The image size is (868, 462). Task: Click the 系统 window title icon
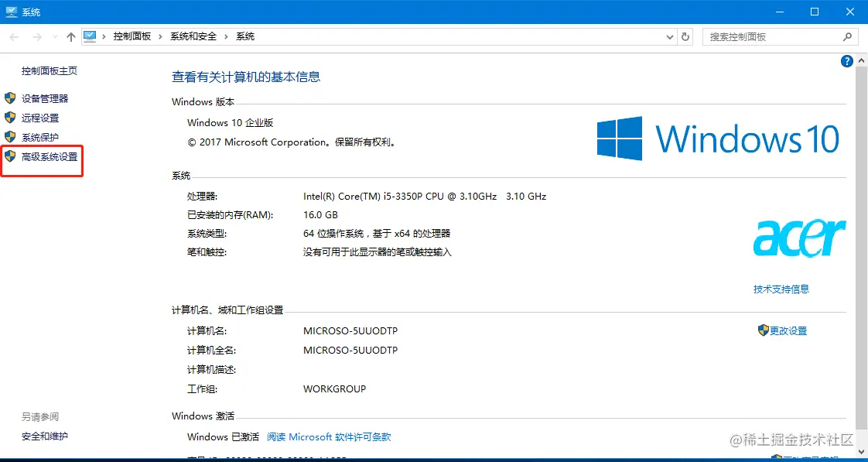pos(11,12)
